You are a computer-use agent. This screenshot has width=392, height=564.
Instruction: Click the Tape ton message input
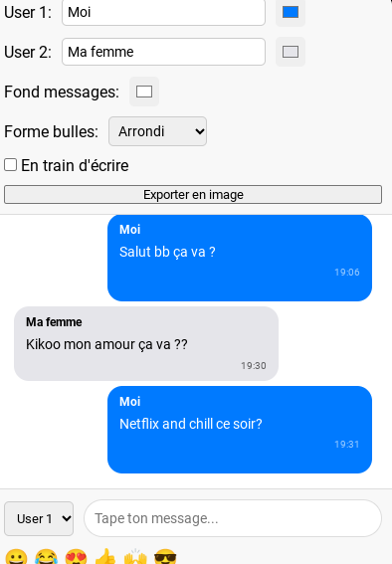coord(233,518)
